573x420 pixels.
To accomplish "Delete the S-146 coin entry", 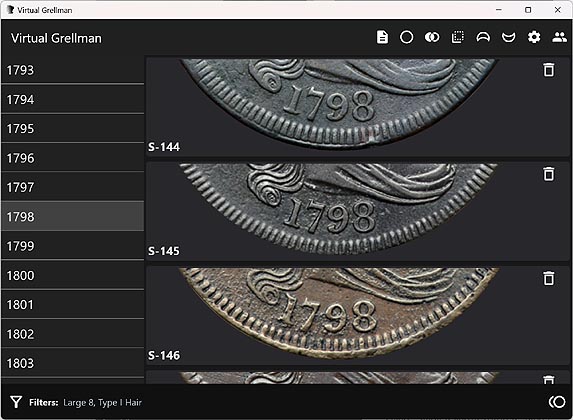I will pos(549,278).
